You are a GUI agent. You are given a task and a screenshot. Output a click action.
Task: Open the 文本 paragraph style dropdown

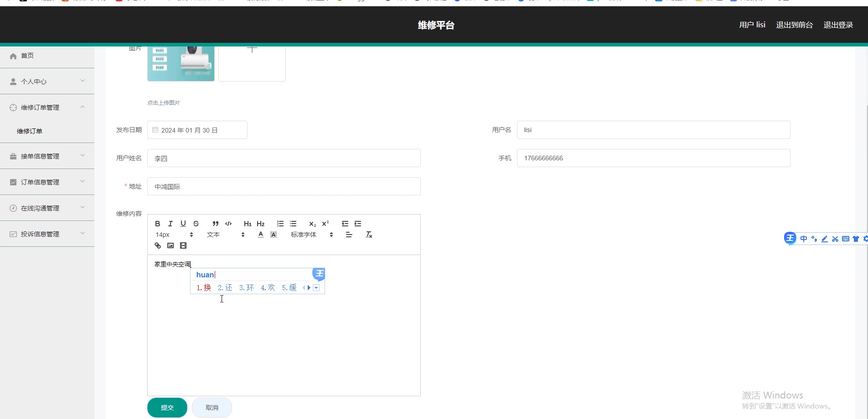tap(226, 235)
